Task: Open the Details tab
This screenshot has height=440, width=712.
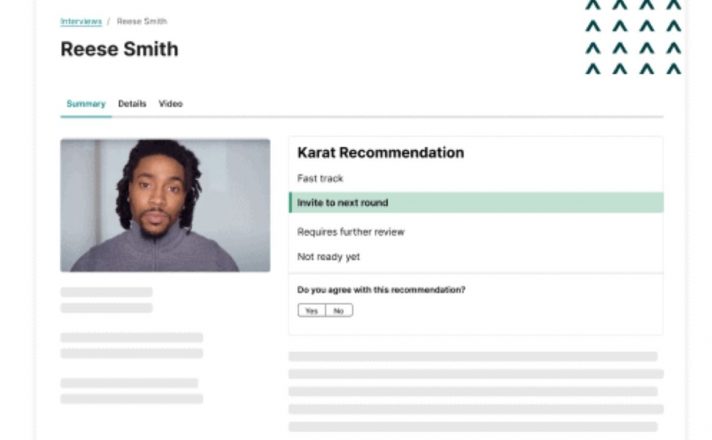Action: (132, 104)
